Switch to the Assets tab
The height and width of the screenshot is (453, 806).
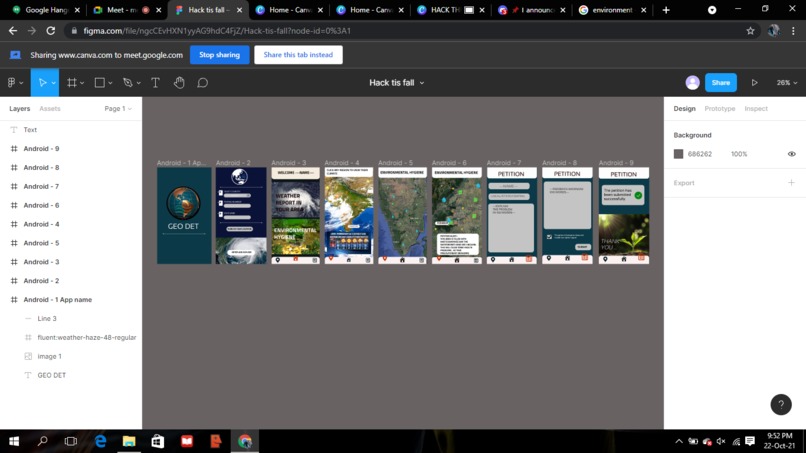coord(50,108)
